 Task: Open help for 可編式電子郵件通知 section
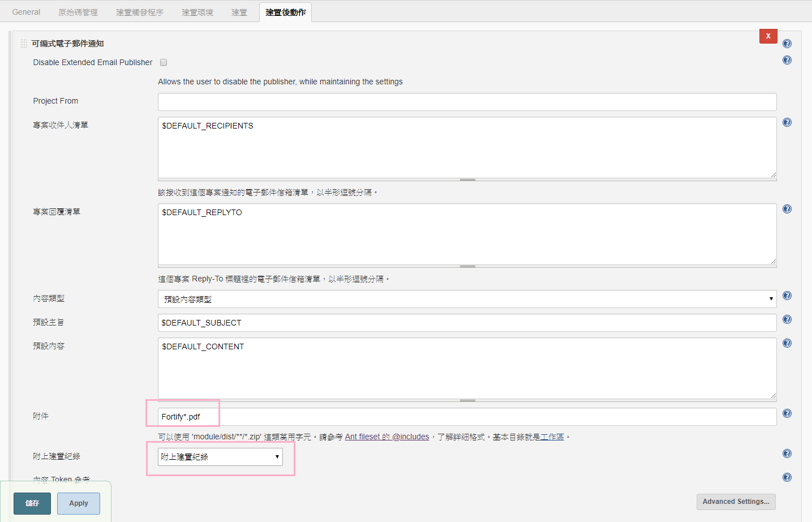pos(787,44)
